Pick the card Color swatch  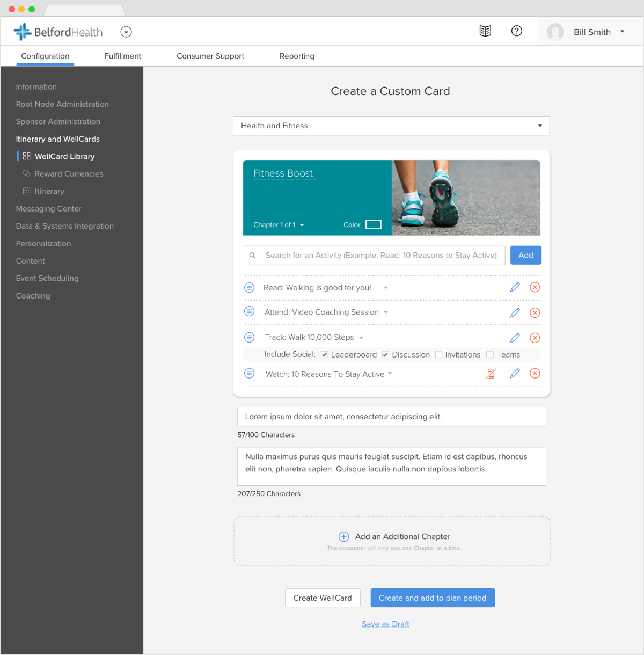click(x=374, y=225)
